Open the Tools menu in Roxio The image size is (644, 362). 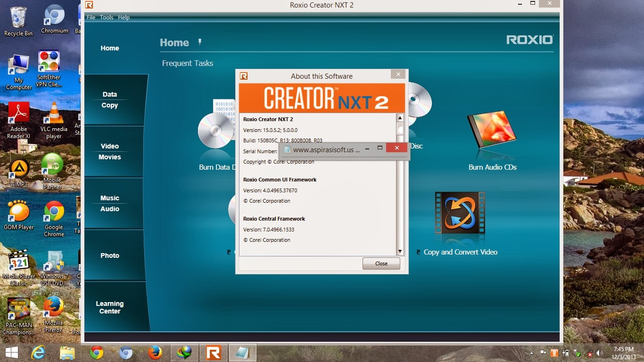click(x=107, y=17)
